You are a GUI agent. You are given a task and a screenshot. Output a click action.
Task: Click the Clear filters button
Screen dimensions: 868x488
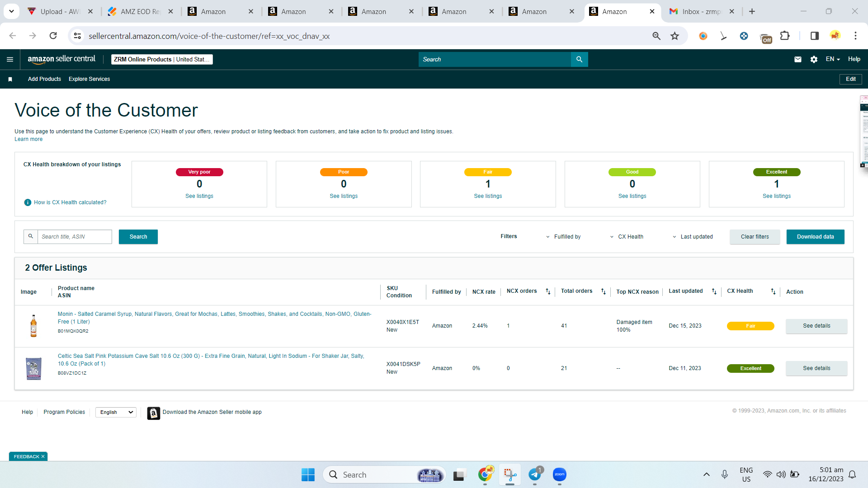click(x=755, y=237)
